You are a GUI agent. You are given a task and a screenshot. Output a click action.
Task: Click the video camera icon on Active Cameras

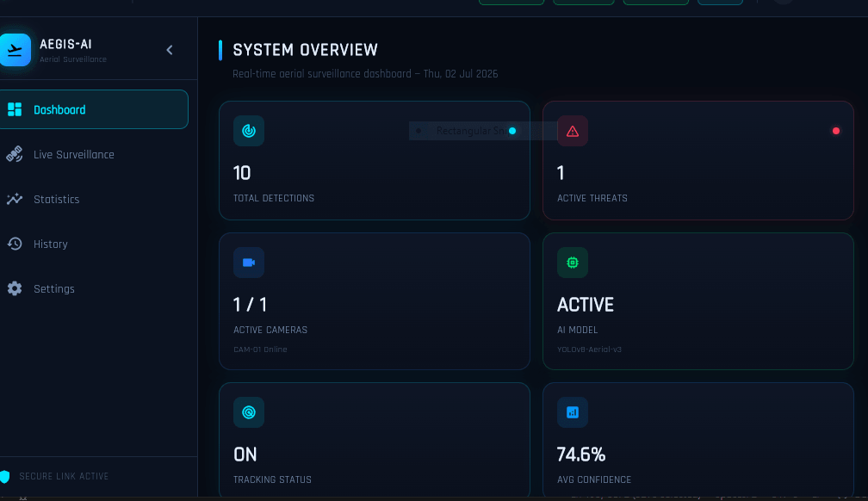[x=249, y=263]
